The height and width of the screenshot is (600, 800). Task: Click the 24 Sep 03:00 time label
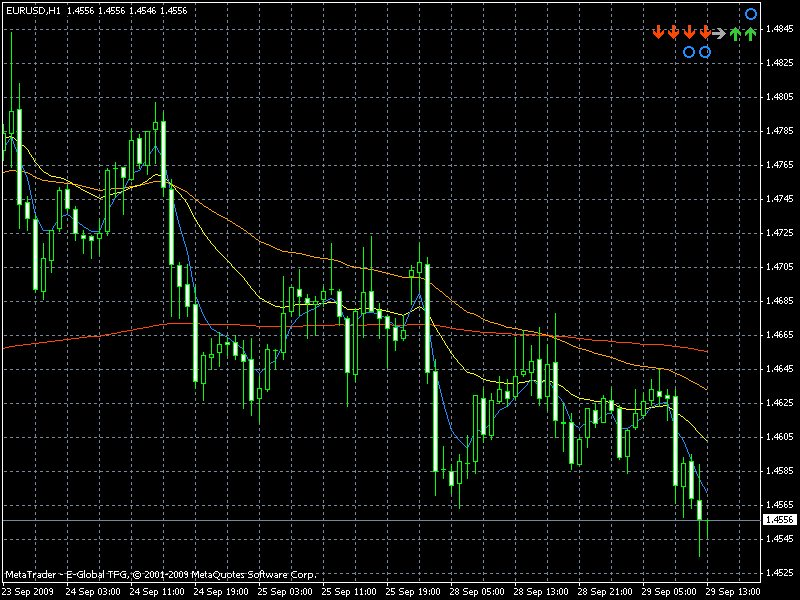93,592
